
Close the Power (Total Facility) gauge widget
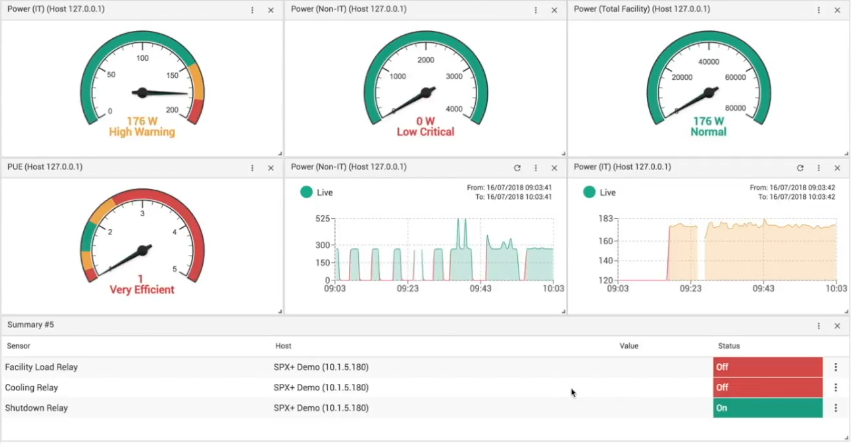point(837,9)
